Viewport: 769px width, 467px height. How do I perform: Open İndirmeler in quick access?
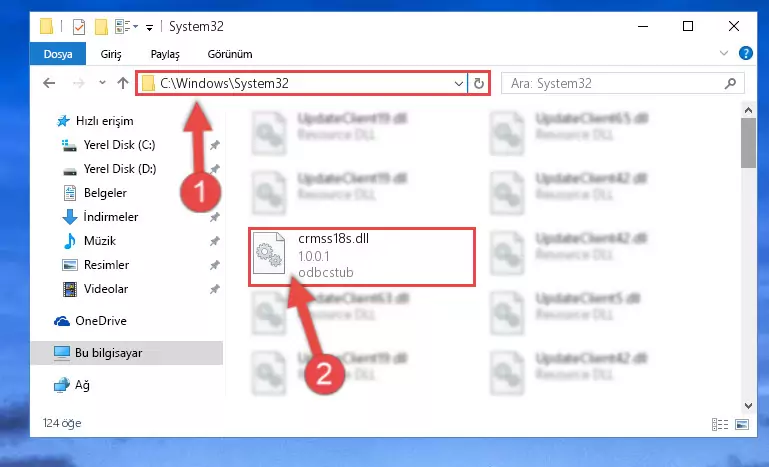pyautogui.click(x=110, y=217)
